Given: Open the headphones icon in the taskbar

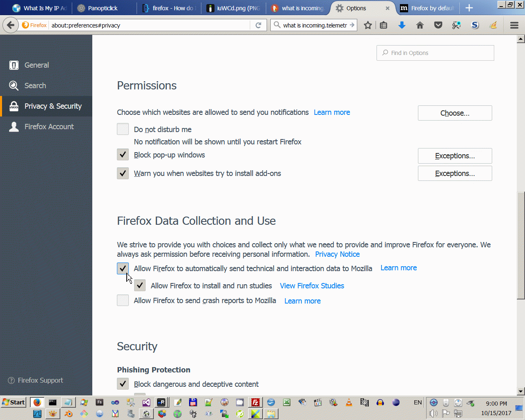Looking at the screenshot, I should (380, 402).
